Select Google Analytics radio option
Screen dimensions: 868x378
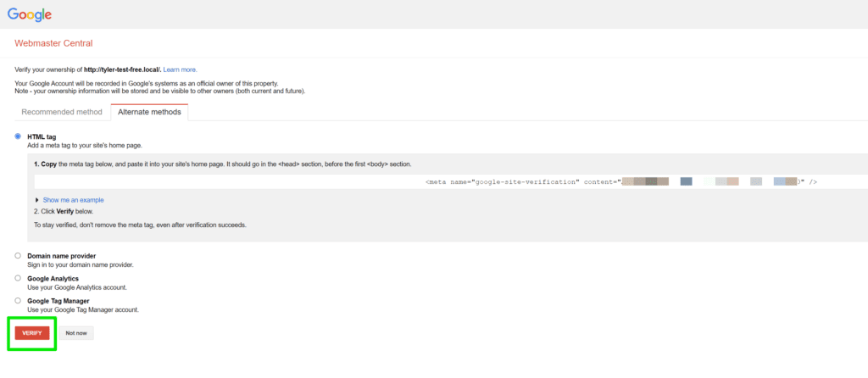click(18, 278)
